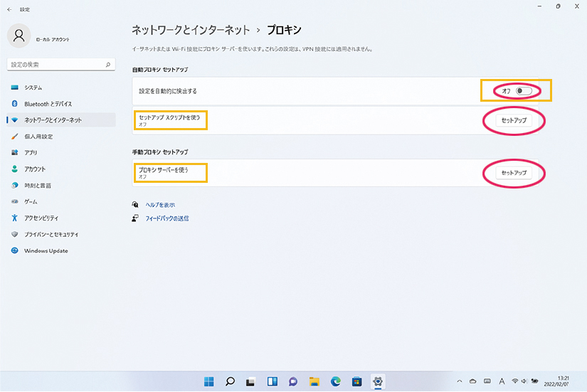Image resolution: width=587 pixels, height=392 pixels.
Task: Open the Windows Start menu on taskbar
Action: (x=209, y=381)
